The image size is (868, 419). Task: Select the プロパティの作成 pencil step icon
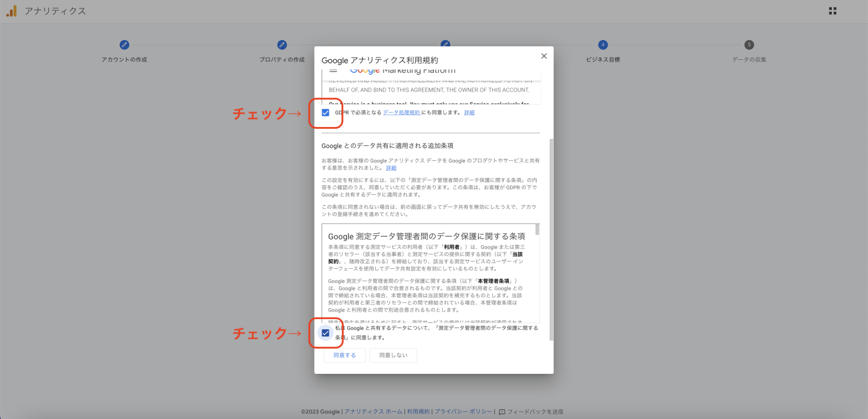pyautogui.click(x=282, y=45)
